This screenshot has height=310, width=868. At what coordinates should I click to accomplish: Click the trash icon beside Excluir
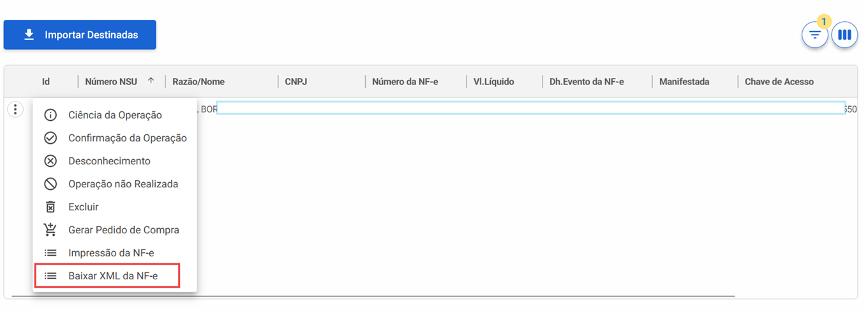pos(50,207)
